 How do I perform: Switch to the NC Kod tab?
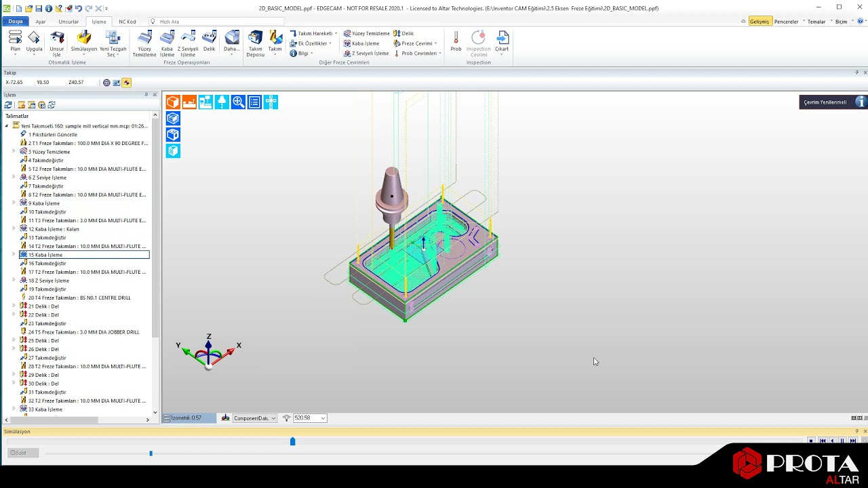point(127,22)
